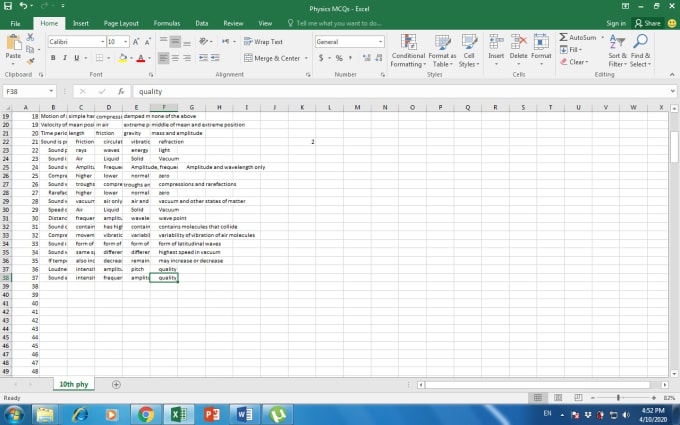Image resolution: width=680 pixels, height=425 pixels.
Task: Click the Borders icon
Action: [x=99, y=58]
